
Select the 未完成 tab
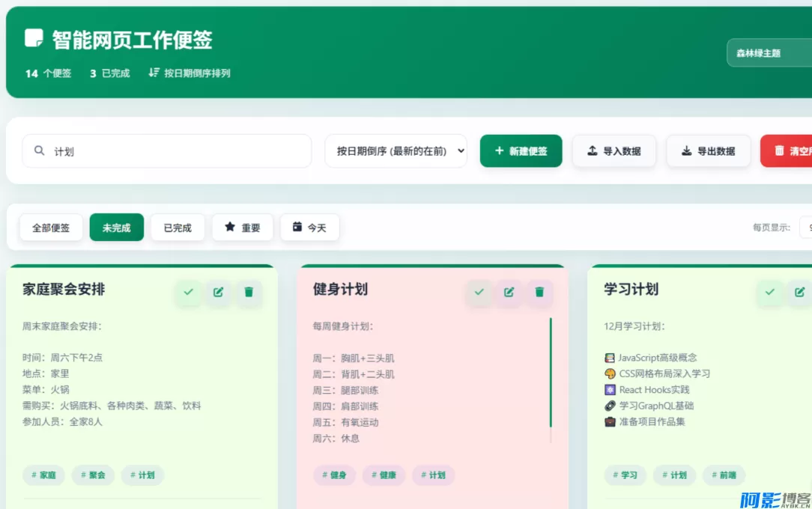tap(116, 227)
